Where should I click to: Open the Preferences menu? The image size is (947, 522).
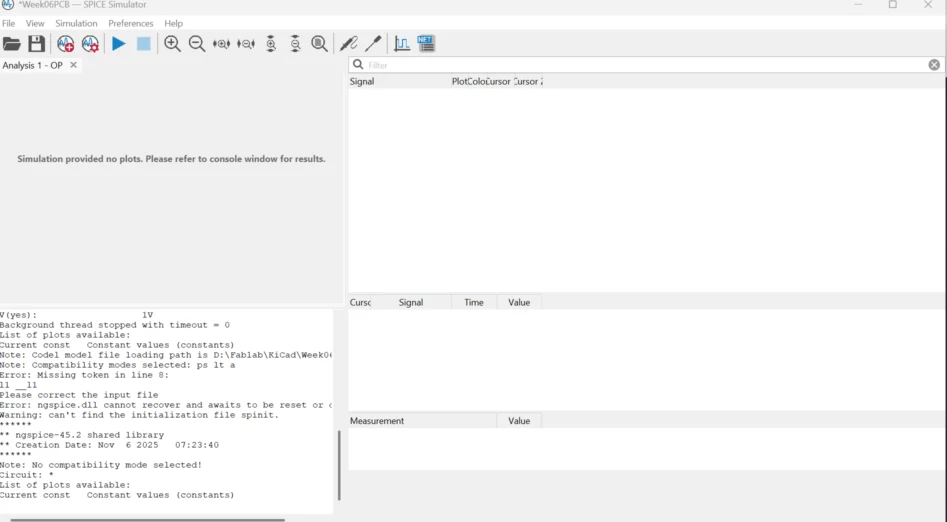130,23
